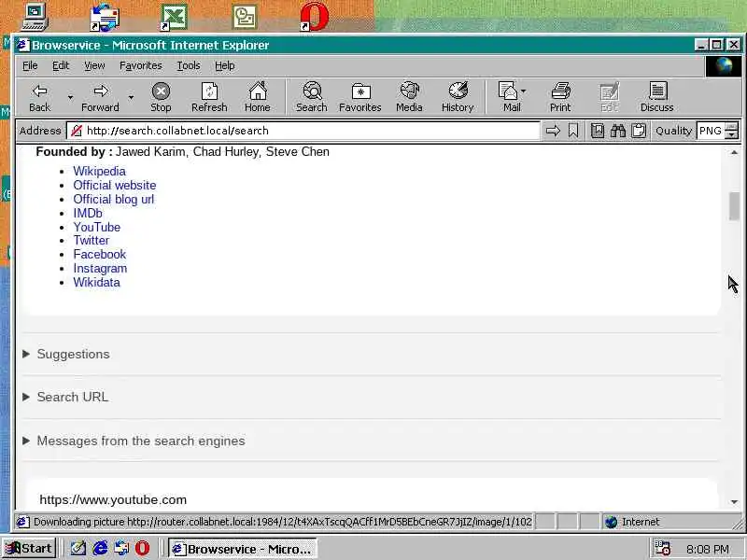
Task: Click the clipboard icon next to Quality
Action: click(x=639, y=131)
